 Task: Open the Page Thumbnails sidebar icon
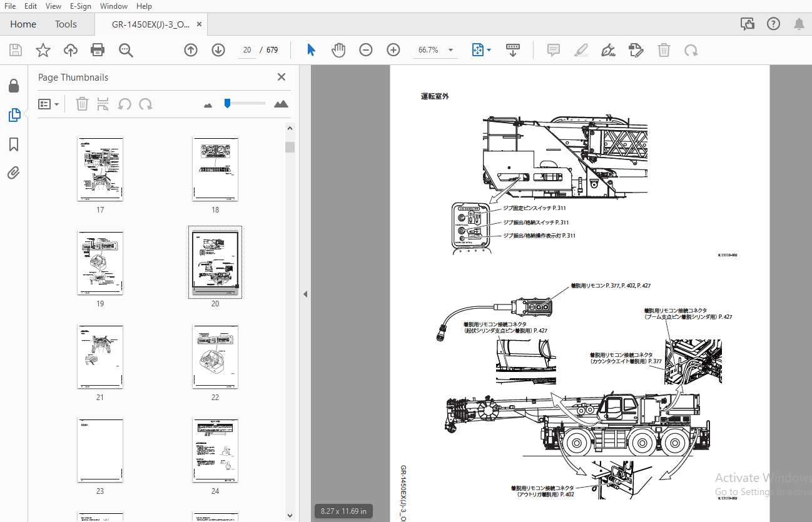(14, 115)
